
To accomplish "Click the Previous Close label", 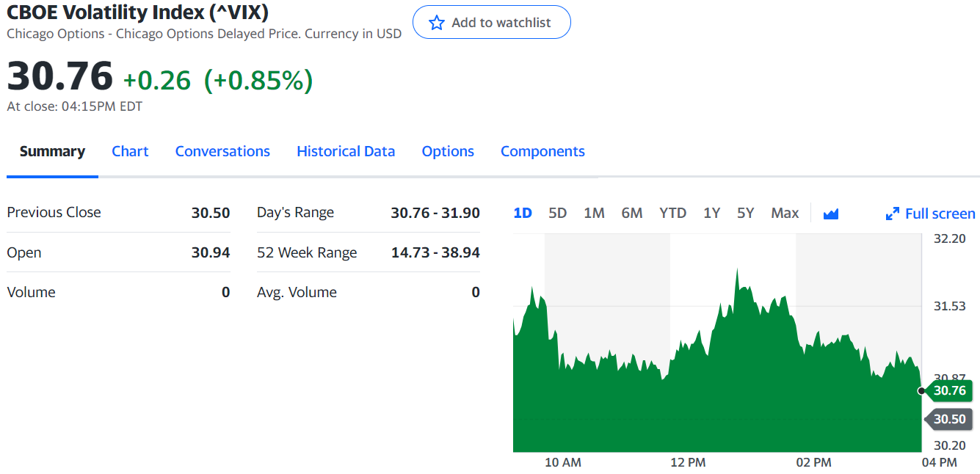I will coord(54,212).
